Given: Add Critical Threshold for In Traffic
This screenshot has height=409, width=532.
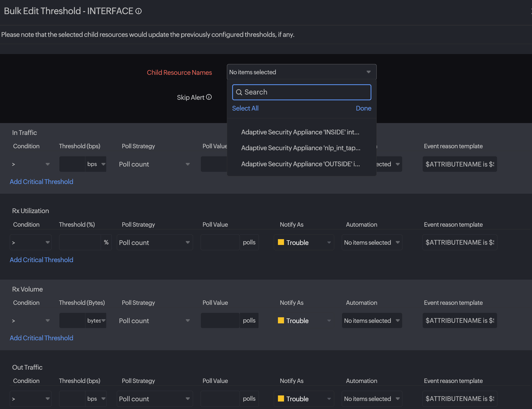Looking at the screenshot, I should coord(41,182).
